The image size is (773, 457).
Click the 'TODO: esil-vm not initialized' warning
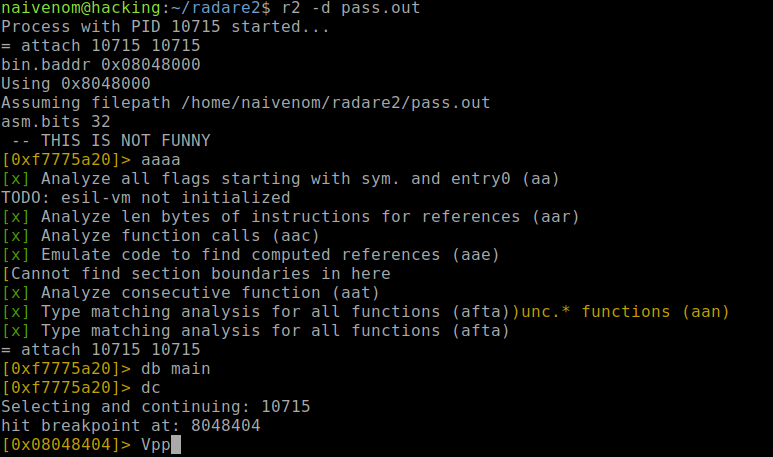point(146,198)
